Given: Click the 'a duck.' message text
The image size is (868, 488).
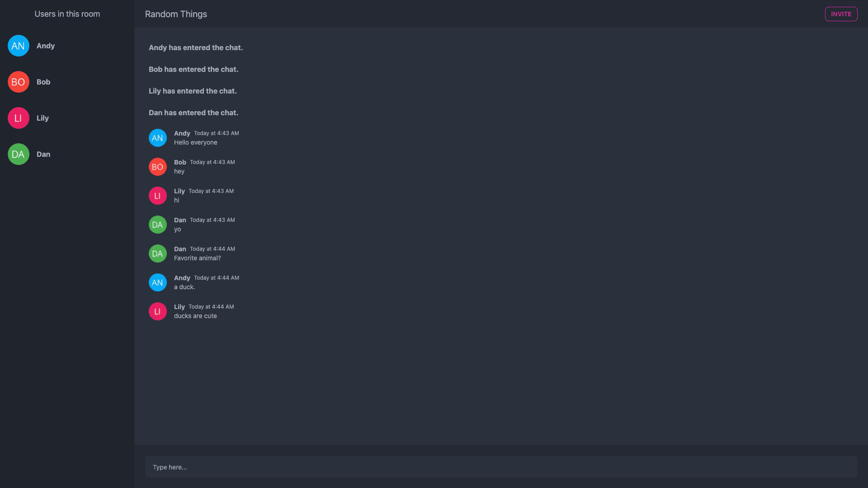Looking at the screenshot, I should pyautogui.click(x=184, y=287).
